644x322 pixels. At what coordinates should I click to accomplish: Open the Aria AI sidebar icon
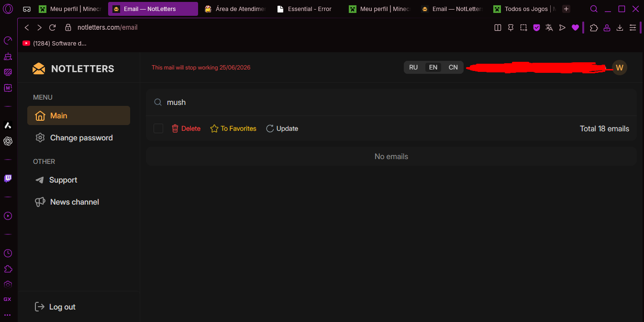8,126
